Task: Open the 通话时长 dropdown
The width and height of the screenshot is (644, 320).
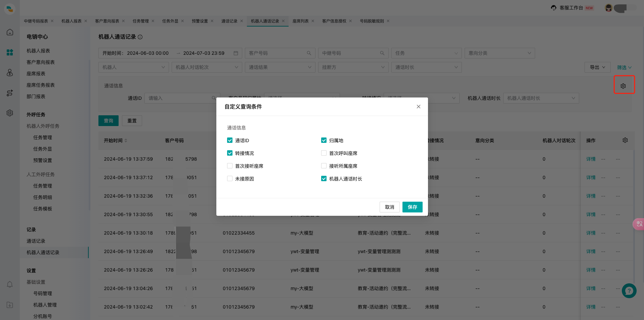Action: tap(427, 67)
